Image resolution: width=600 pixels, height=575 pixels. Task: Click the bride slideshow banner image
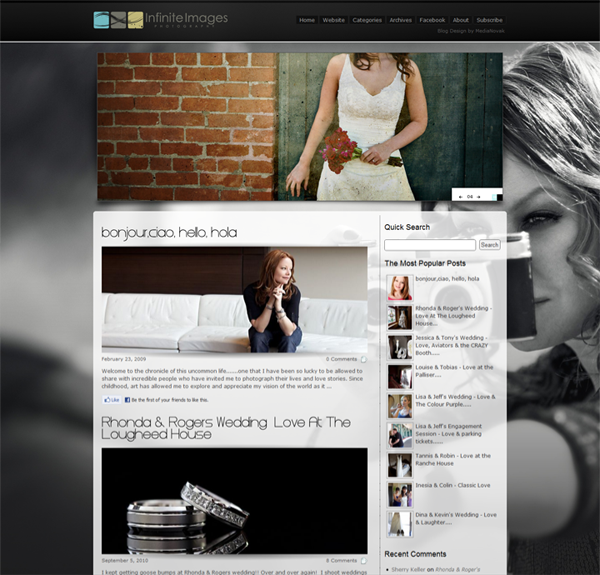pos(300,127)
